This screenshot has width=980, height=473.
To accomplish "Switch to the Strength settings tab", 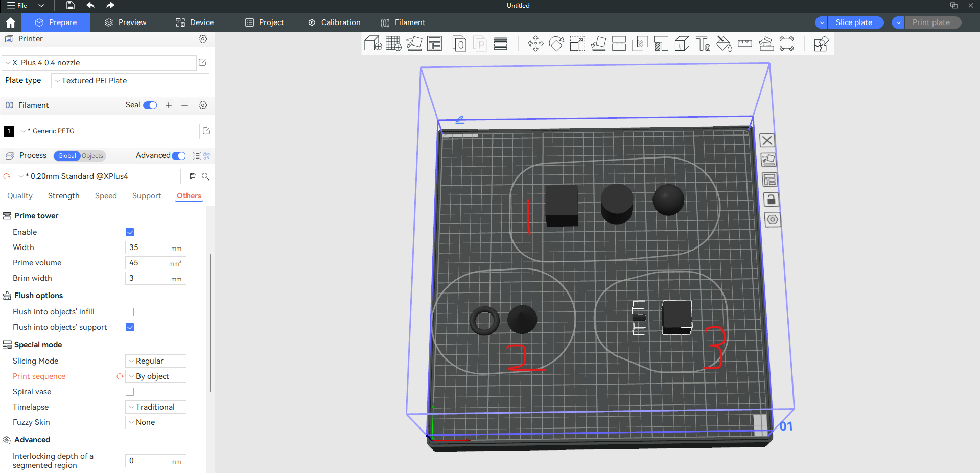I will pyautogui.click(x=63, y=196).
